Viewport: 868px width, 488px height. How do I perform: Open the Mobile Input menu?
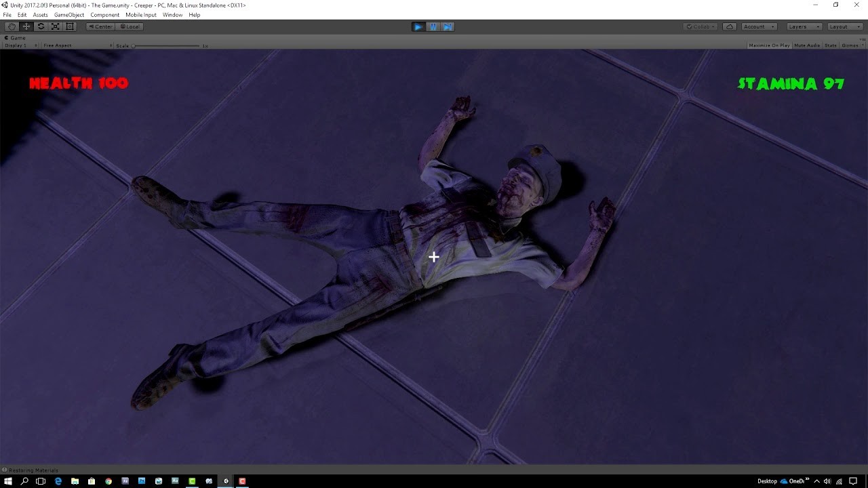pos(141,15)
